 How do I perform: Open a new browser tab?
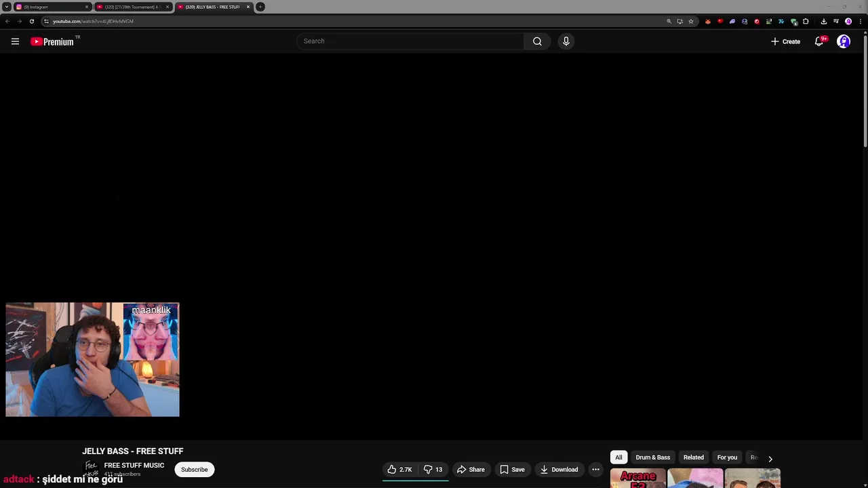pyautogui.click(x=260, y=7)
